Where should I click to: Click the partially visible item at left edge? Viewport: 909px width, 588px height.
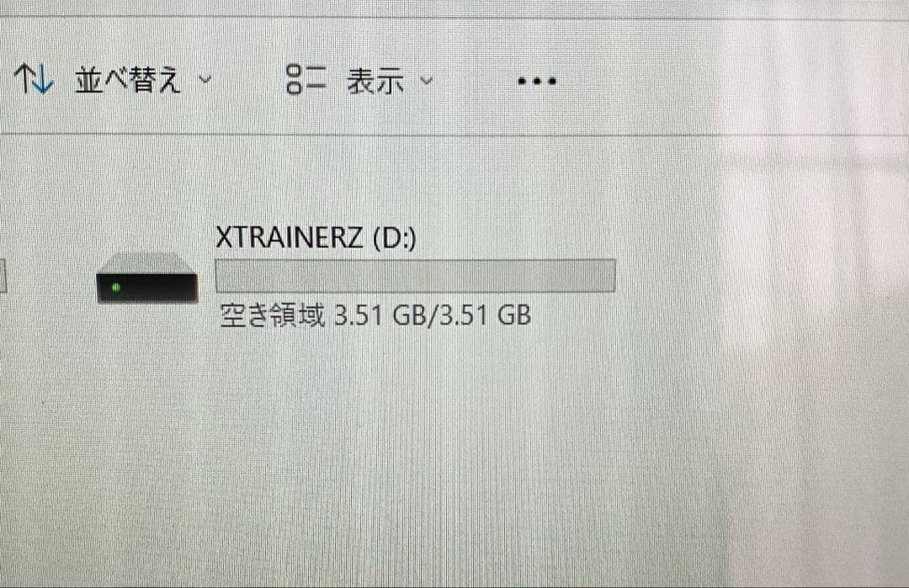3,276
